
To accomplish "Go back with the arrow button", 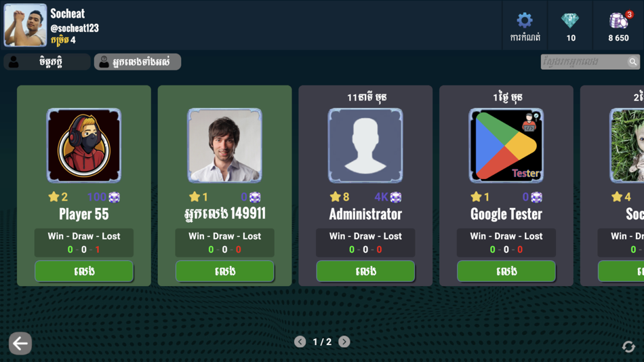I will (20, 343).
